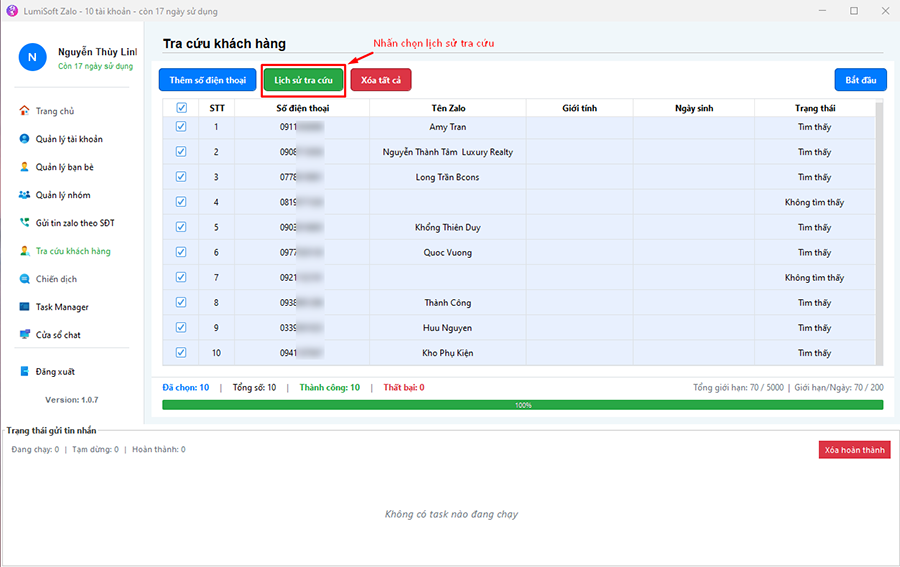Click the Gửi tin zalo theo SĐT icon
The image size is (900, 567).
tap(24, 223)
